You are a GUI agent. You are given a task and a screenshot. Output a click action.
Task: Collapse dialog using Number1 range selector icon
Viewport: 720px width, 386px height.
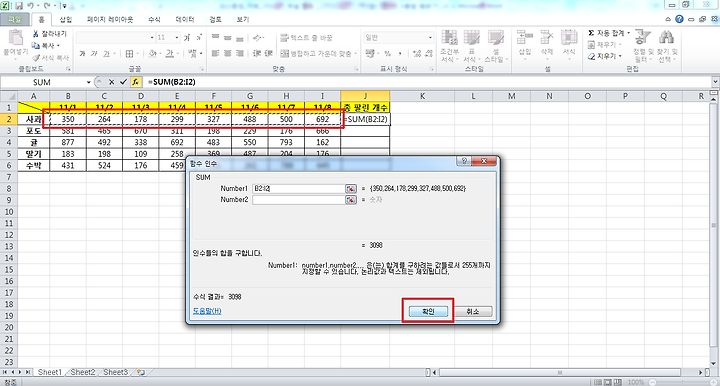(351, 189)
